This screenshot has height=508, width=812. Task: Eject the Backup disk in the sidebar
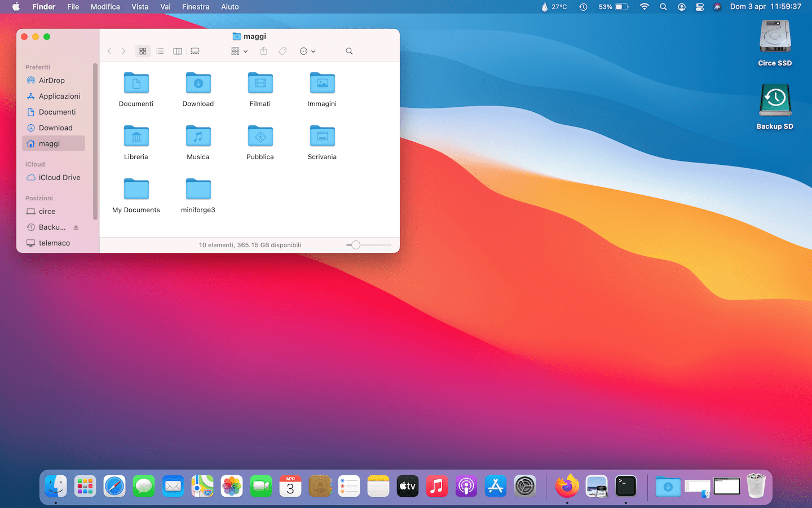pos(76,227)
